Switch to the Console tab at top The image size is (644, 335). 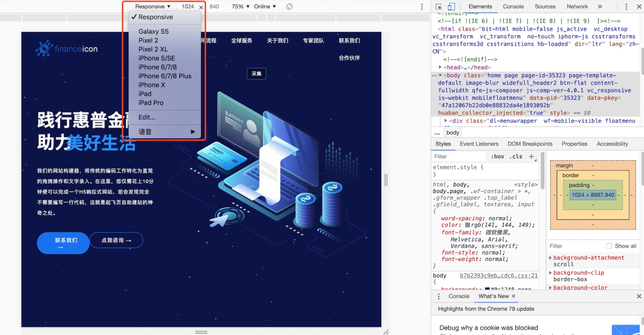point(513,6)
